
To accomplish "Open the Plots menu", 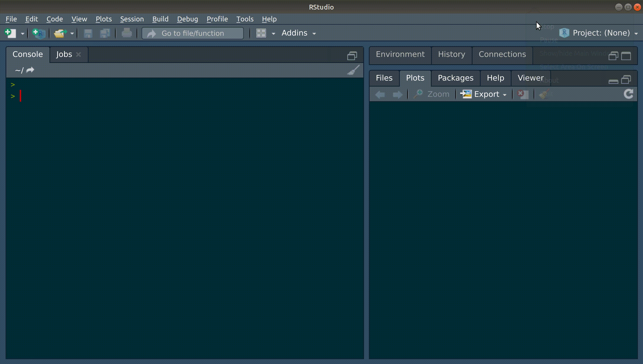I will point(104,19).
